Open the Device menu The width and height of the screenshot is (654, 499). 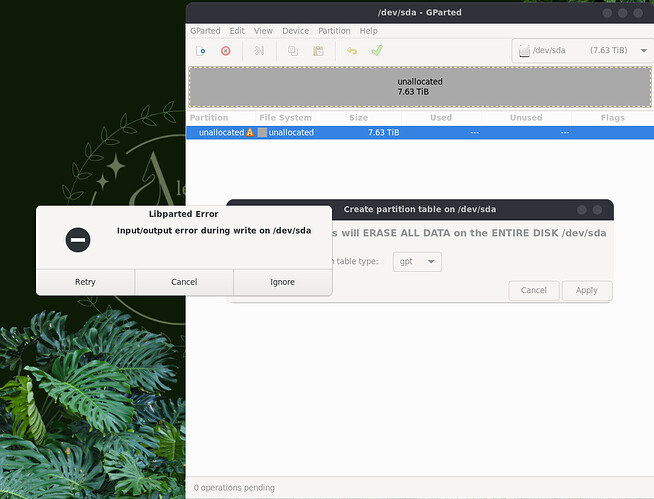tap(295, 31)
